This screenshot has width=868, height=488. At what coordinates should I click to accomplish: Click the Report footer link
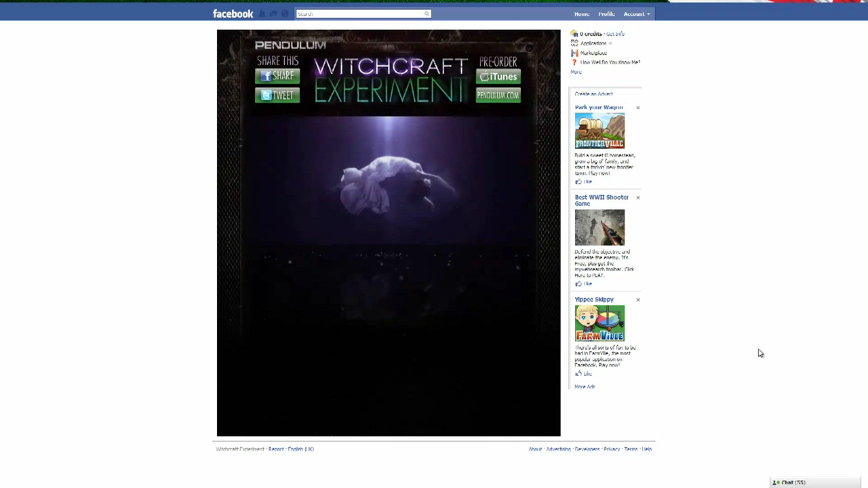tap(276, 449)
